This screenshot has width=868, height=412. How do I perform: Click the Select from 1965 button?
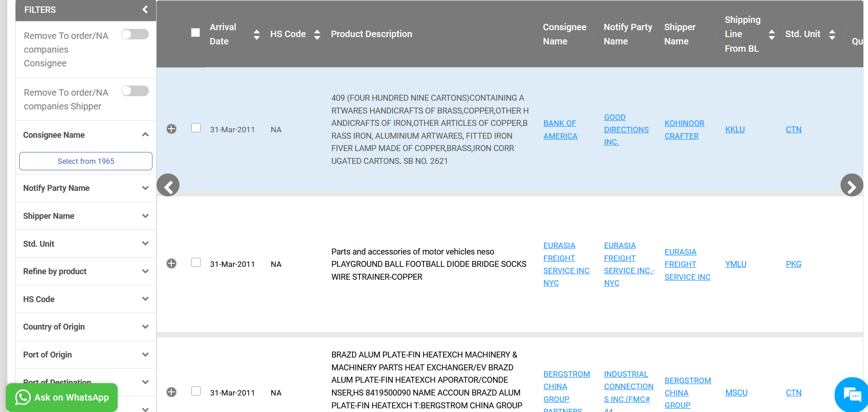pos(85,161)
